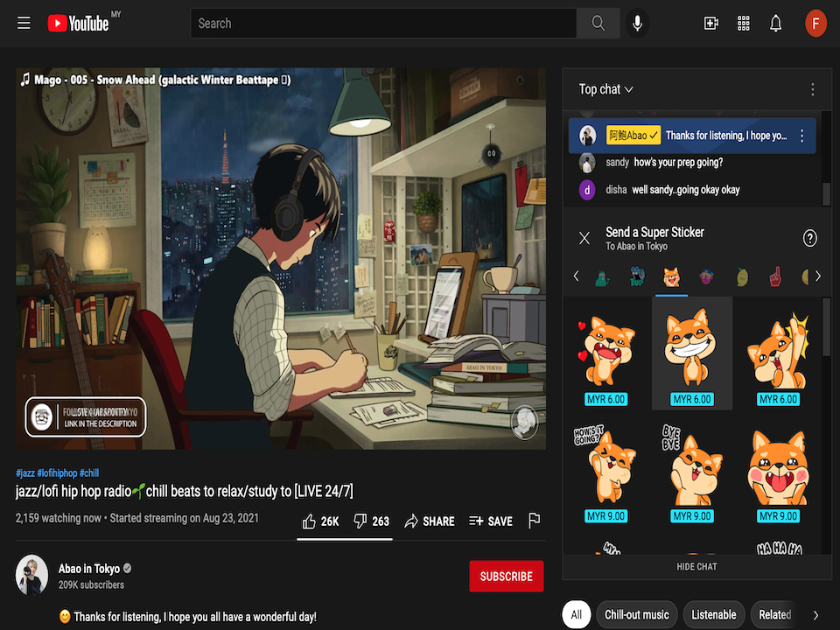Select the shiba dog sticker pack
Screen dimensions: 840x630
click(672, 277)
